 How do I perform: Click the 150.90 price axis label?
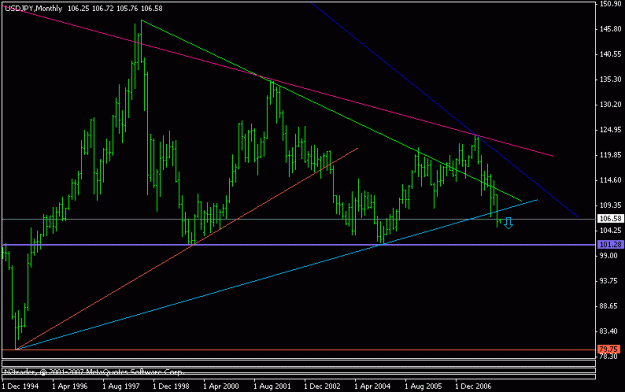(x=610, y=4)
